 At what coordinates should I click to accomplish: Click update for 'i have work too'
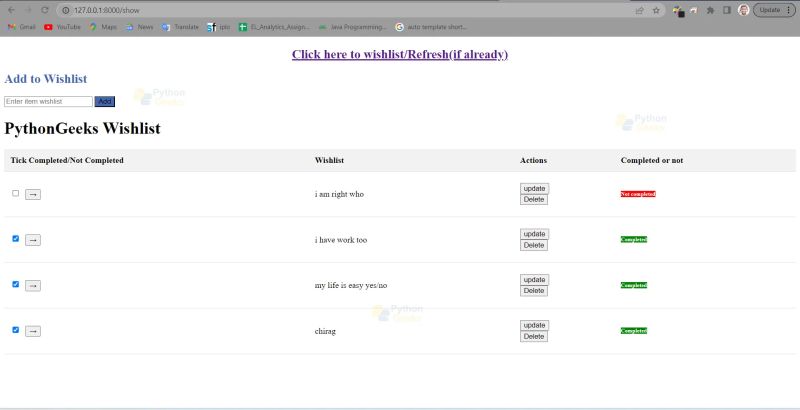535,234
